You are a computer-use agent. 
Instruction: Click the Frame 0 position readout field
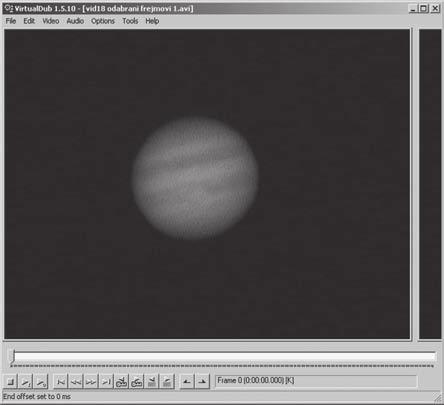click(316, 381)
